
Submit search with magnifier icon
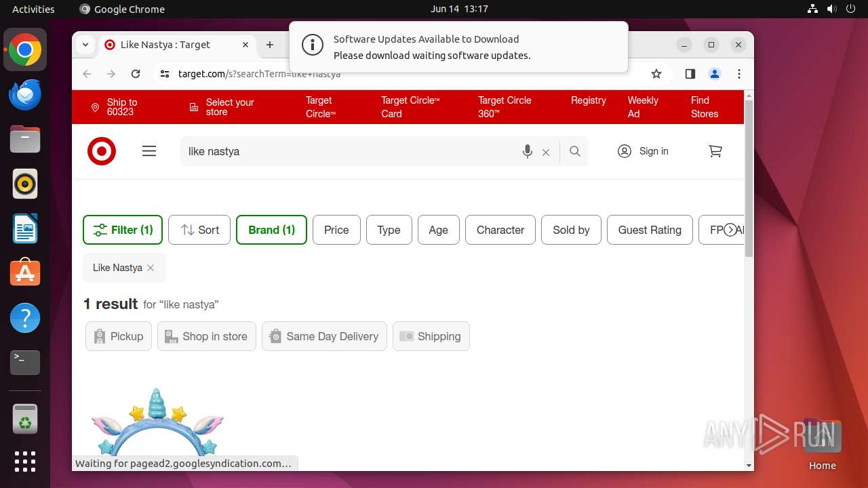point(575,151)
